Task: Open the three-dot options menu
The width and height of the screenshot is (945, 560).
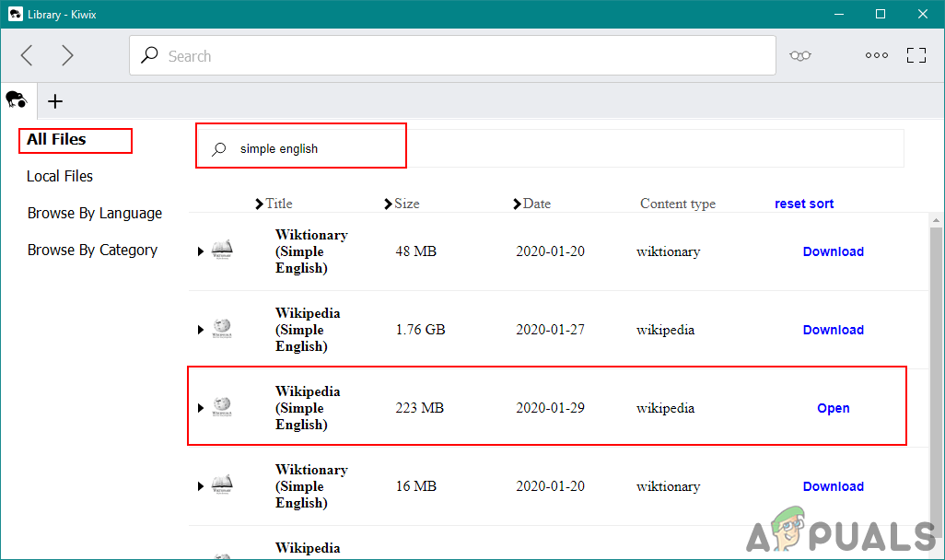Action: [x=876, y=56]
